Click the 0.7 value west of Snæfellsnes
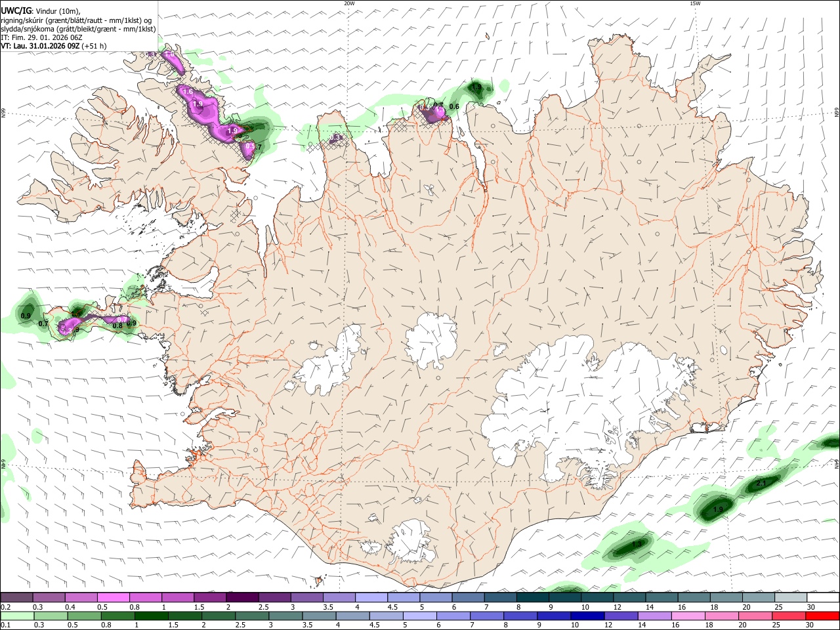 click(x=43, y=324)
